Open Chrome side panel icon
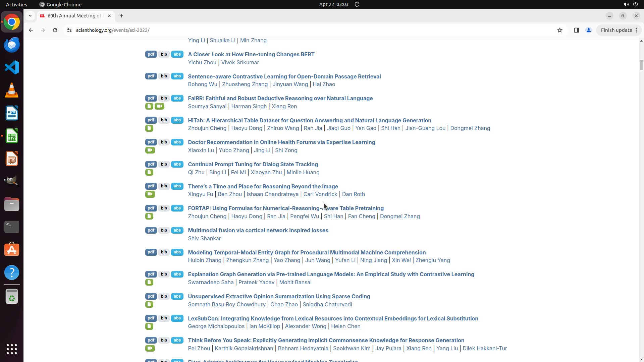The width and height of the screenshot is (644, 362). (x=576, y=30)
